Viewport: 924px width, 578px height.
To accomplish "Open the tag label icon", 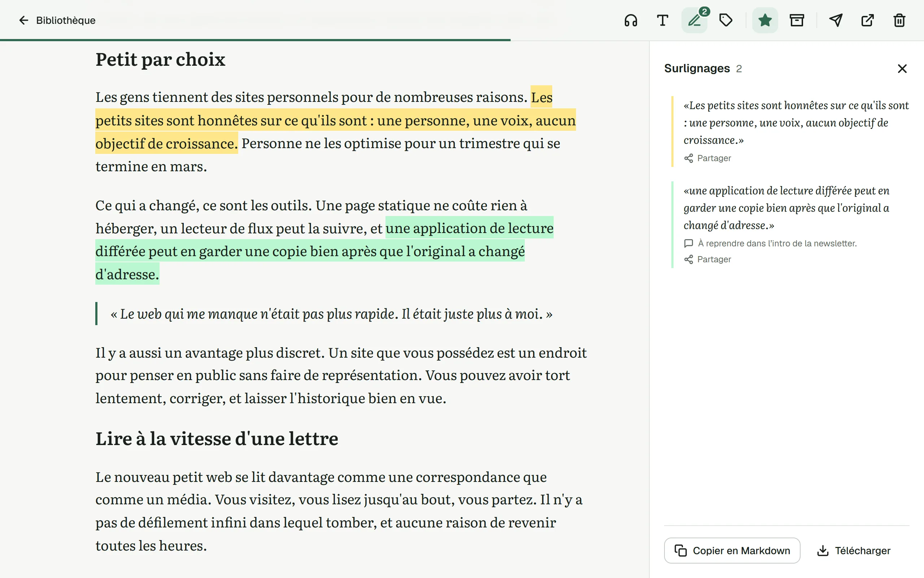I will pyautogui.click(x=726, y=20).
